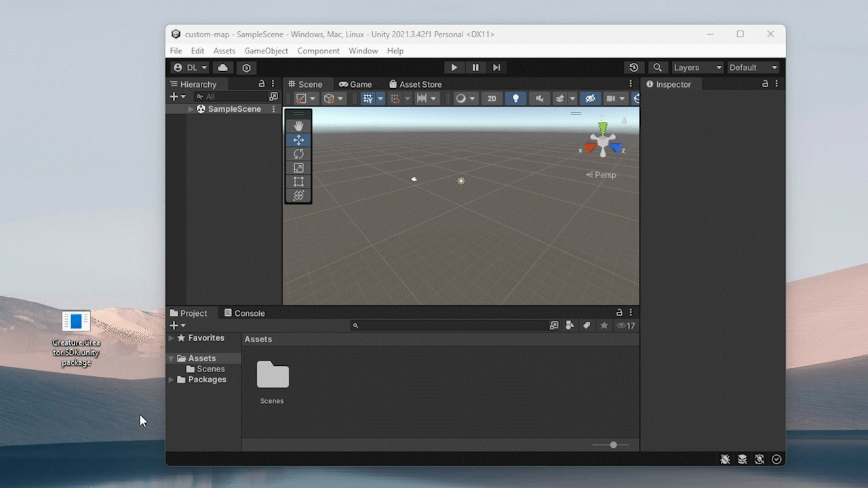Open Unity cloud services
The image size is (868, 488).
(222, 68)
